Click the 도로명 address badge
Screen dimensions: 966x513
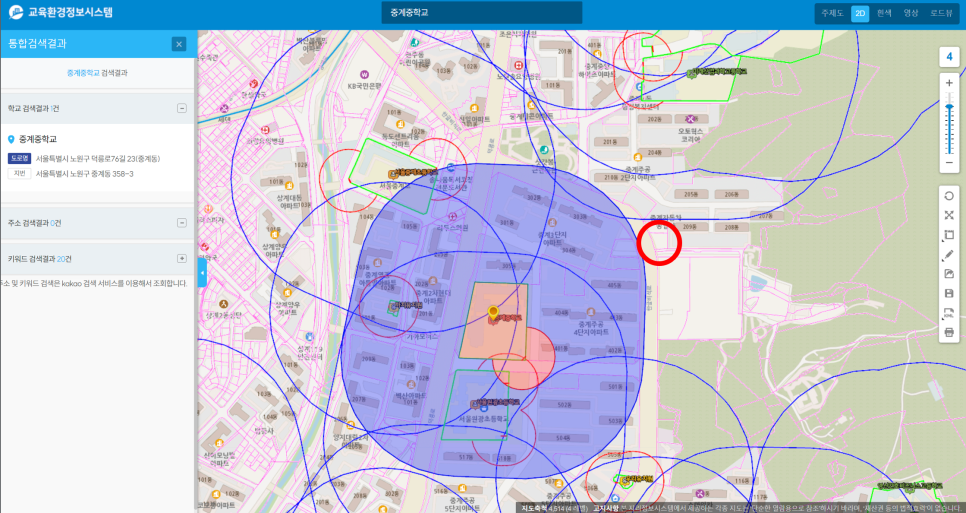[x=19, y=159]
